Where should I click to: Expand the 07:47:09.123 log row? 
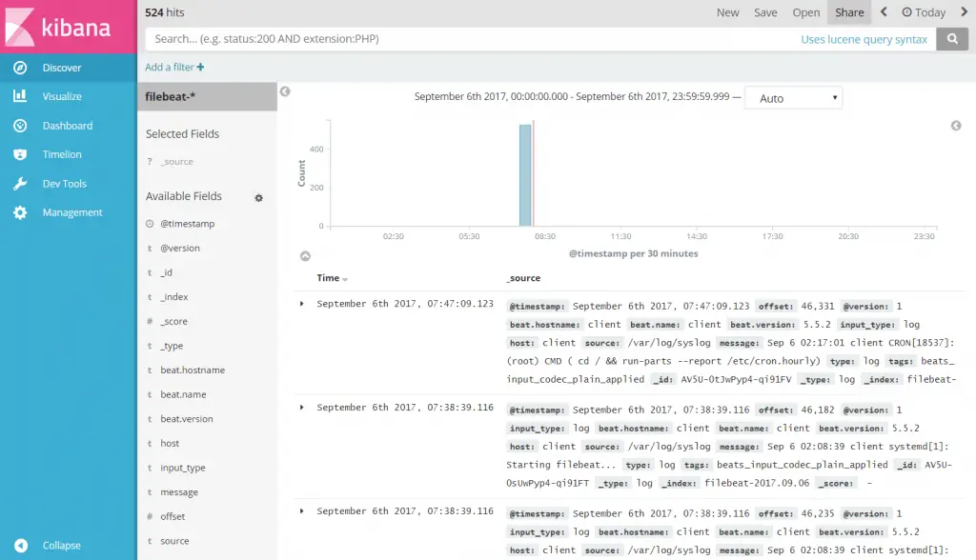pos(302,304)
